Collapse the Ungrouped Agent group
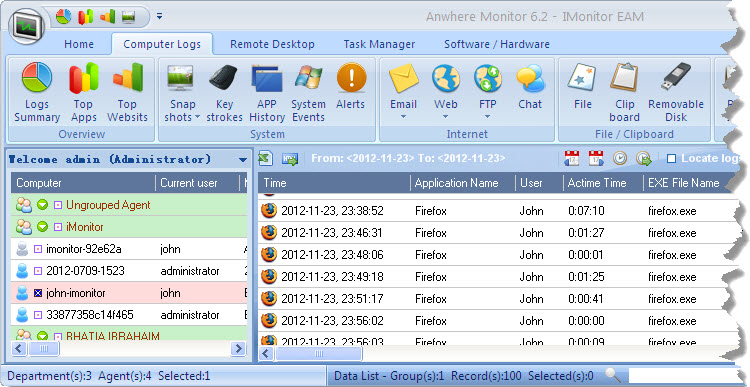This screenshot has width=750, height=387. [43, 205]
